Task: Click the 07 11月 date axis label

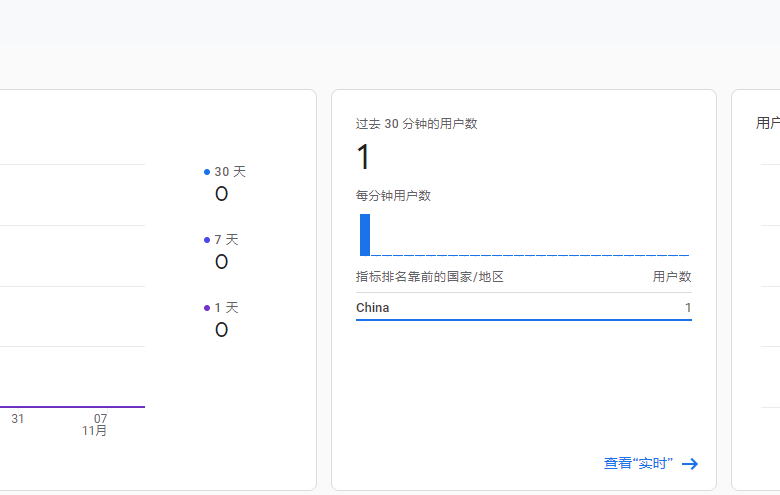Action: (98, 425)
